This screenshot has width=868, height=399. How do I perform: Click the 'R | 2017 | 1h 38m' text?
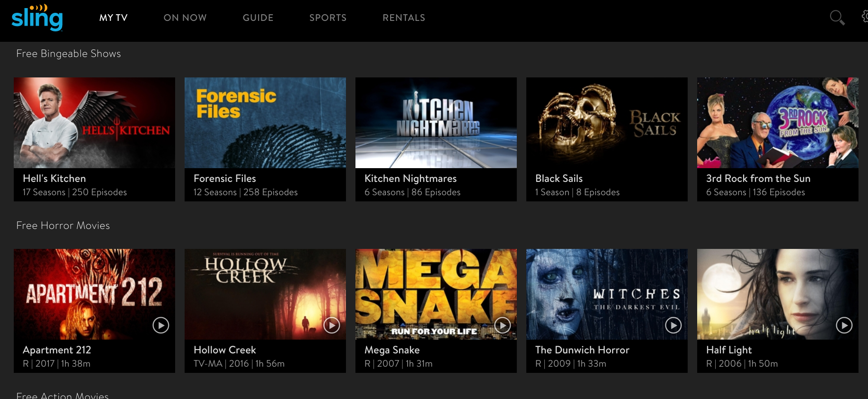(56, 364)
